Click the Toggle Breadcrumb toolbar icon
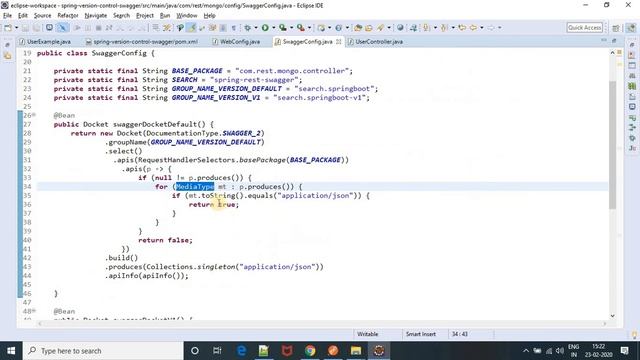 tap(180, 28)
